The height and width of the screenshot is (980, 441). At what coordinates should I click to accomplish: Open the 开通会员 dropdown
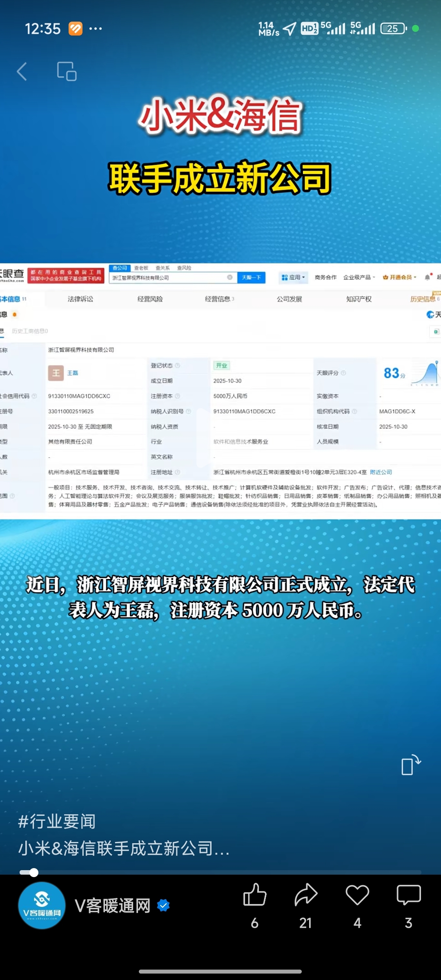point(399,277)
